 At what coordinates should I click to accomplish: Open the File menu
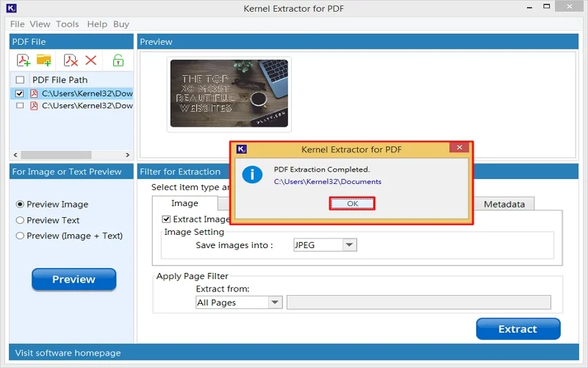point(17,24)
